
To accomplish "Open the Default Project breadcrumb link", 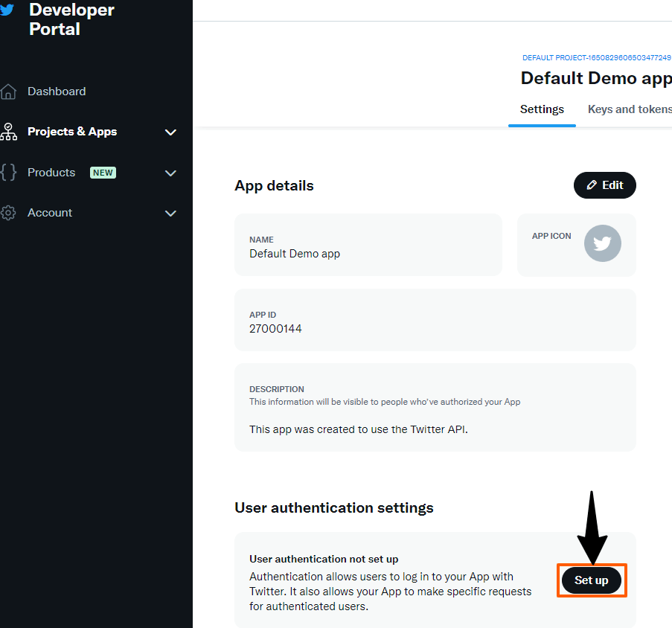I will click(x=597, y=58).
